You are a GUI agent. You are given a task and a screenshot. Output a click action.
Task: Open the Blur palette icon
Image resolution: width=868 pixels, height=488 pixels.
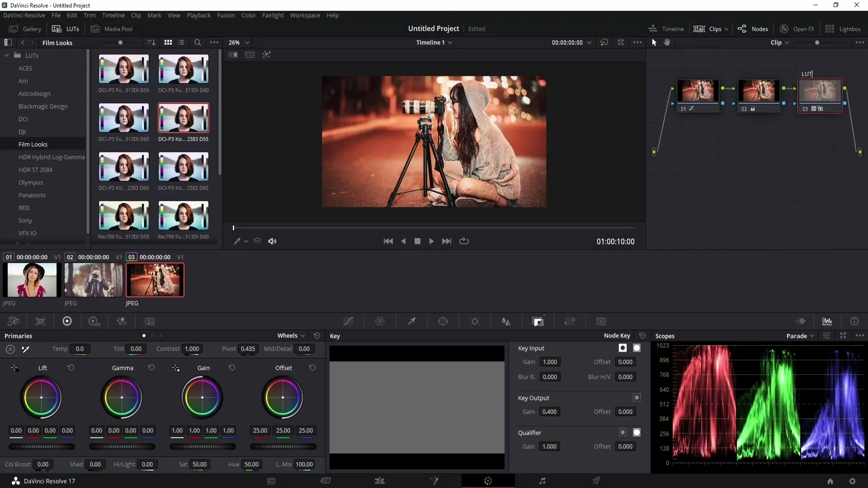[x=506, y=321]
